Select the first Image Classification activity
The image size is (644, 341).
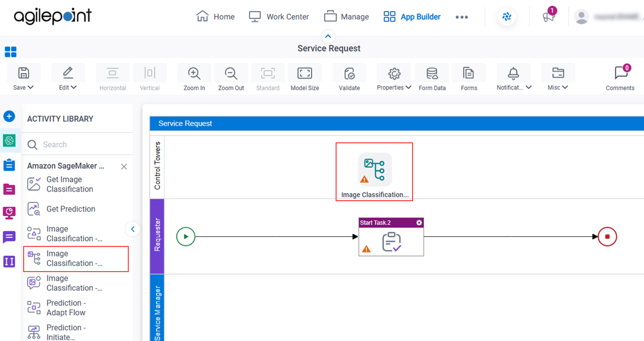click(76, 233)
